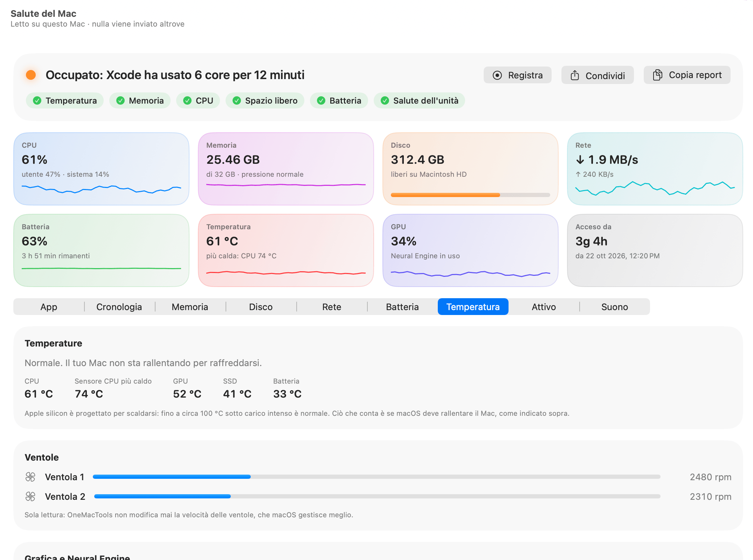This screenshot has height=560, width=753.
Task: Switch to the Rete tab
Action: pos(332,307)
